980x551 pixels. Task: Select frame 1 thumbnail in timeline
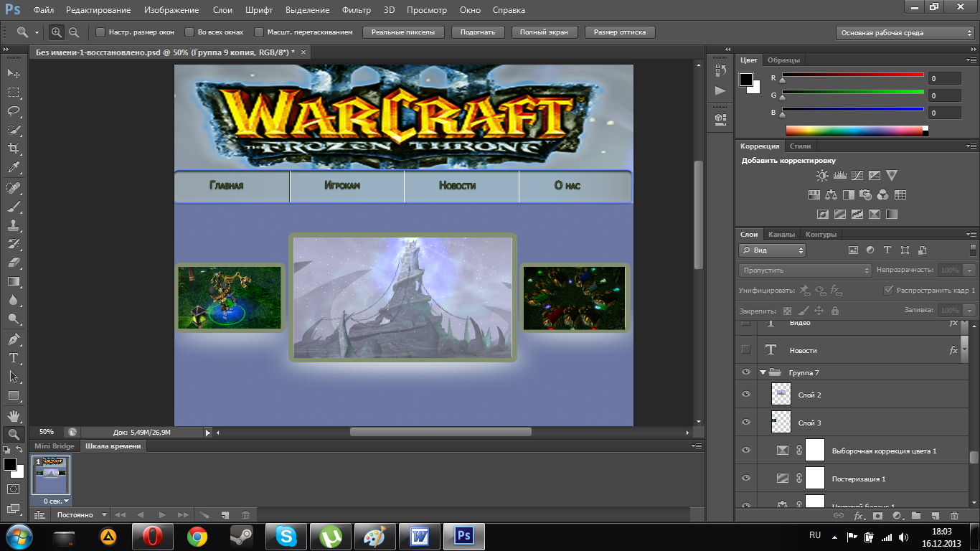(51, 476)
